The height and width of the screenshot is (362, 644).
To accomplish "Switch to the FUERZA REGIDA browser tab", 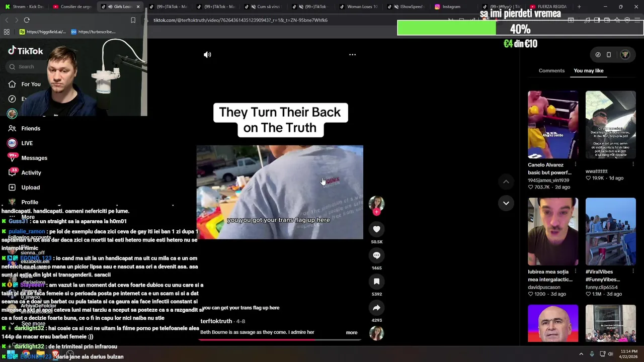I will click(x=548, y=7).
